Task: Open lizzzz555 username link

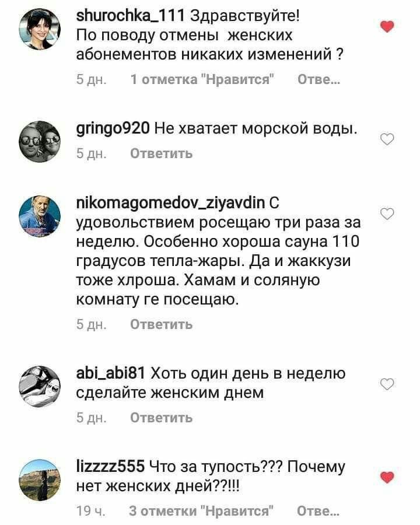Action: [x=110, y=467]
